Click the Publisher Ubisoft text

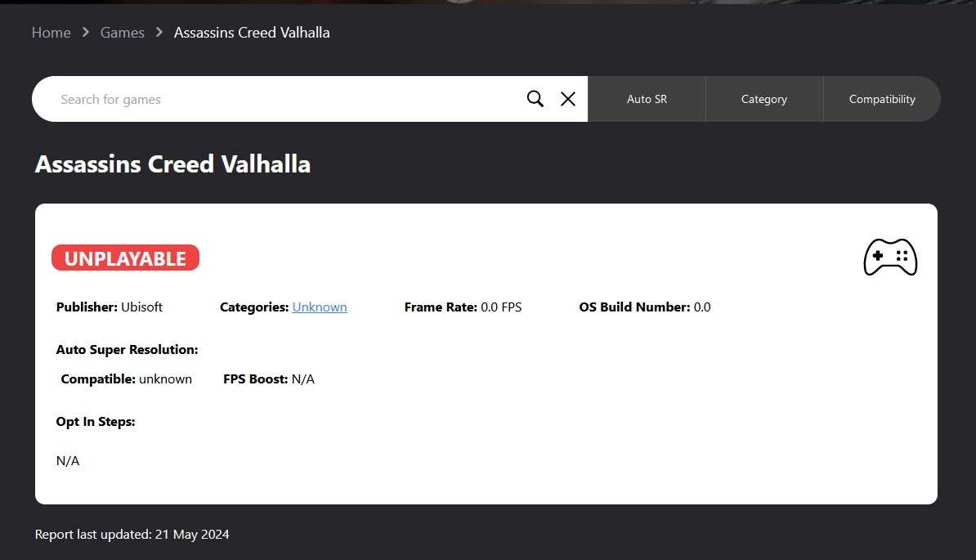110,307
